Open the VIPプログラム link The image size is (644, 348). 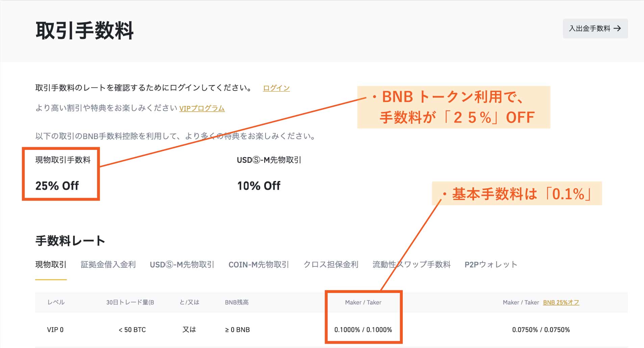click(x=202, y=108)
